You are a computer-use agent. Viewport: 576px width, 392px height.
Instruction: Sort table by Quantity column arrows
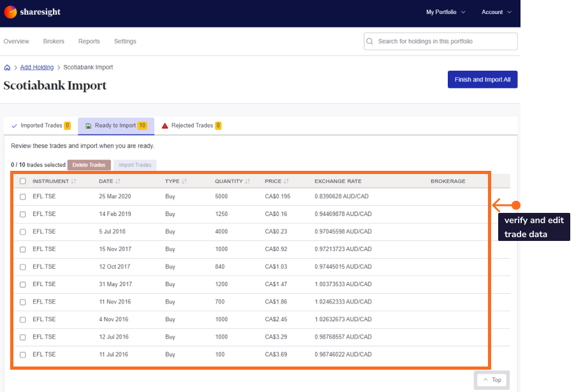point(247,181)
